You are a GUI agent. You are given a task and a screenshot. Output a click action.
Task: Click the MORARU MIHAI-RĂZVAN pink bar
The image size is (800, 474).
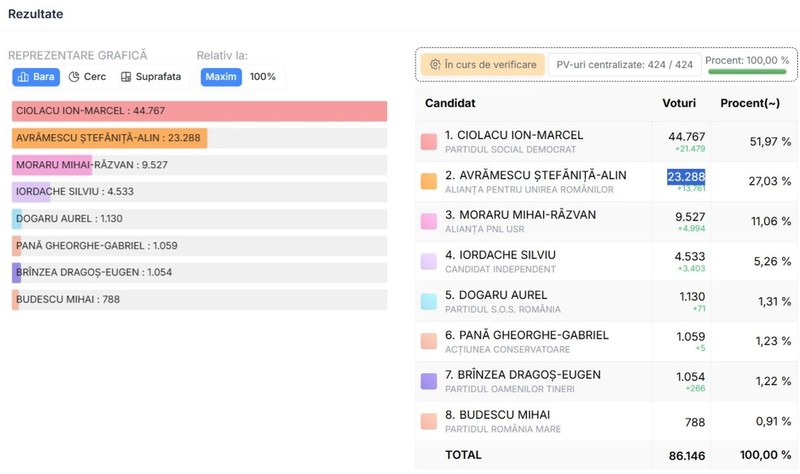tap(52, 165)
